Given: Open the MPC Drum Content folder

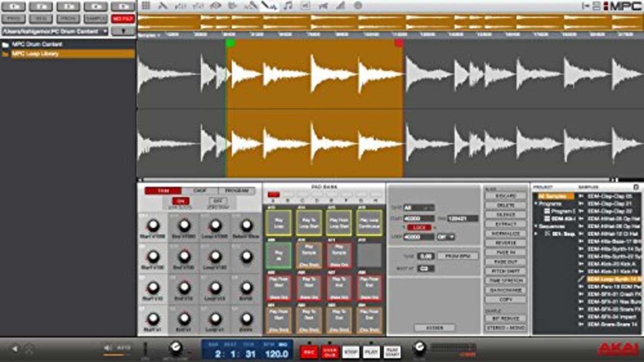Looking at the screenshot, I should [x=37, y=44].
